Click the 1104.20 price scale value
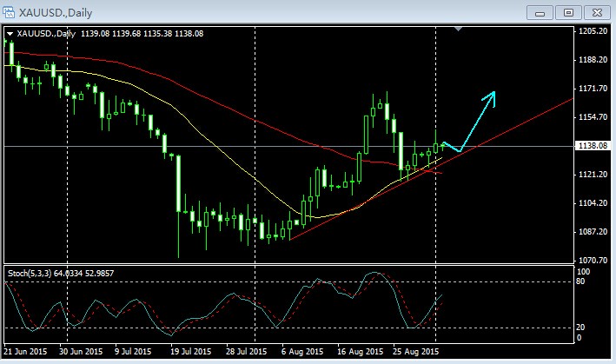The height and width of the screenshot is (364, 616). (593, 203)
